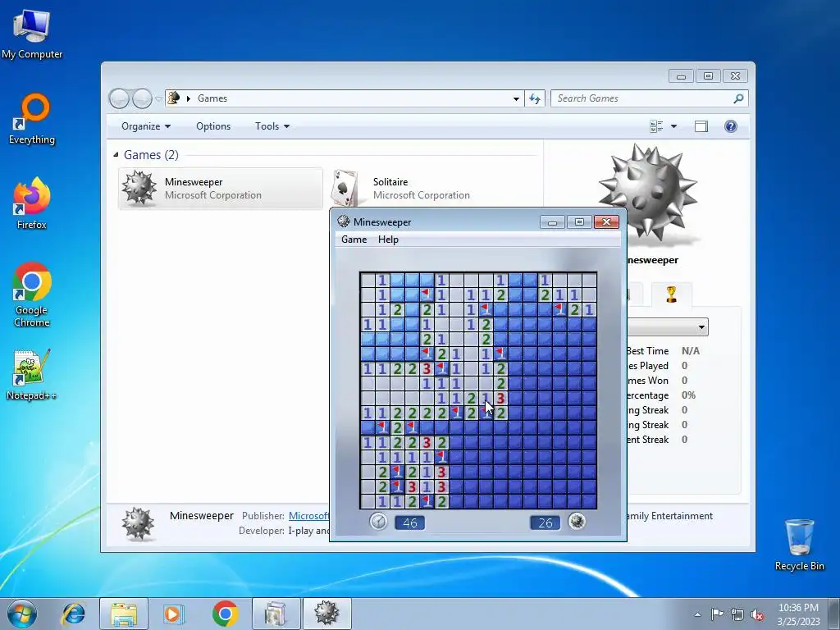Image resolution: width=840 pixels, height=630 pixels.
Task: Close the Minesweeper window
Action: point(606,222)
